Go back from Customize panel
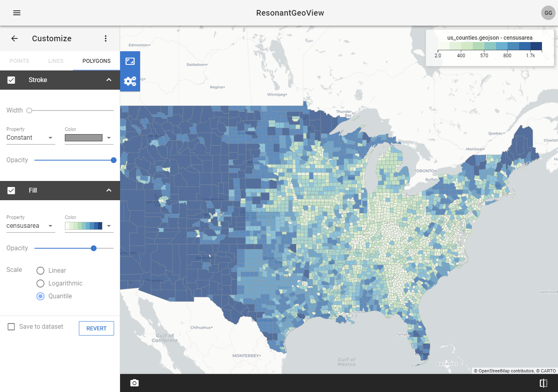The image size is (558, 392). pyautogui.click(x=14, y=38)
